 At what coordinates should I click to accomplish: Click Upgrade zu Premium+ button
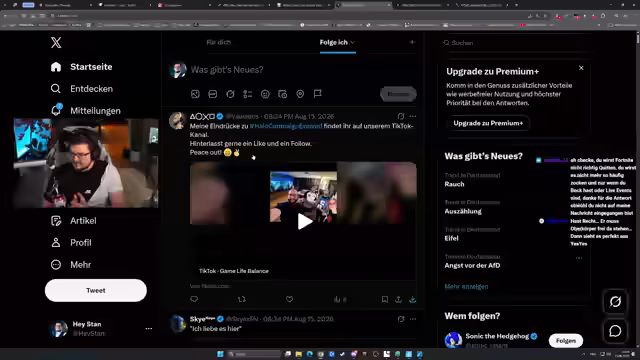coord(488,123)
